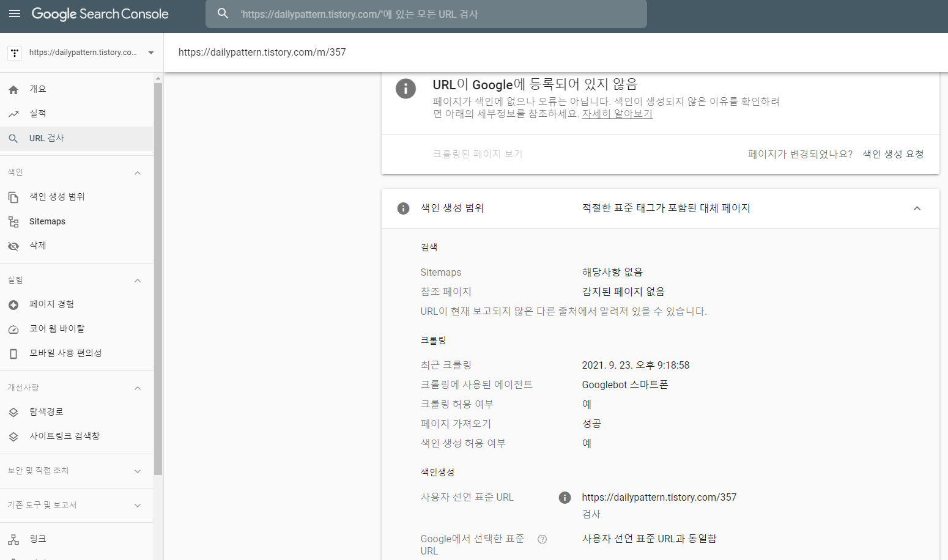
Task: Click the info icon beside 색인 생성 범위 heading
Action: point(403,208)
